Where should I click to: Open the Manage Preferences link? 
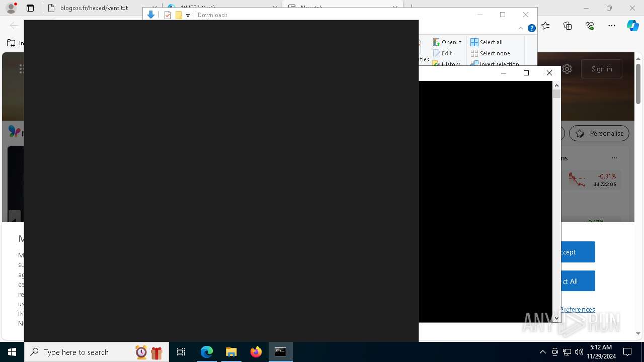click(x=578, y=309)
